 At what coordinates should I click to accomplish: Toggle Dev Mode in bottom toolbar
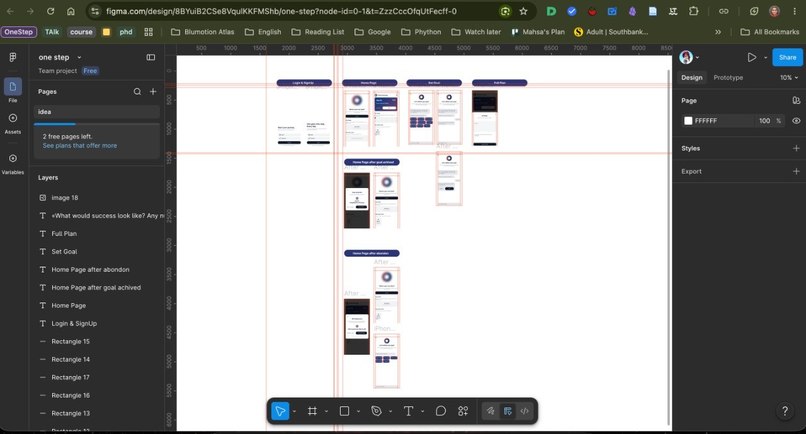click(x=524, y=411)
